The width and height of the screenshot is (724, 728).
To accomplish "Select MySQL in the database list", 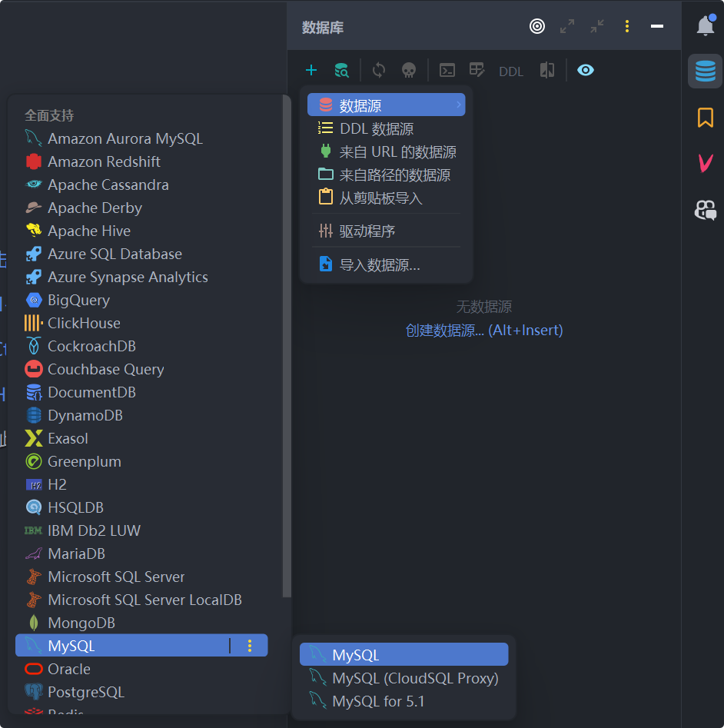I will (141, 645).
